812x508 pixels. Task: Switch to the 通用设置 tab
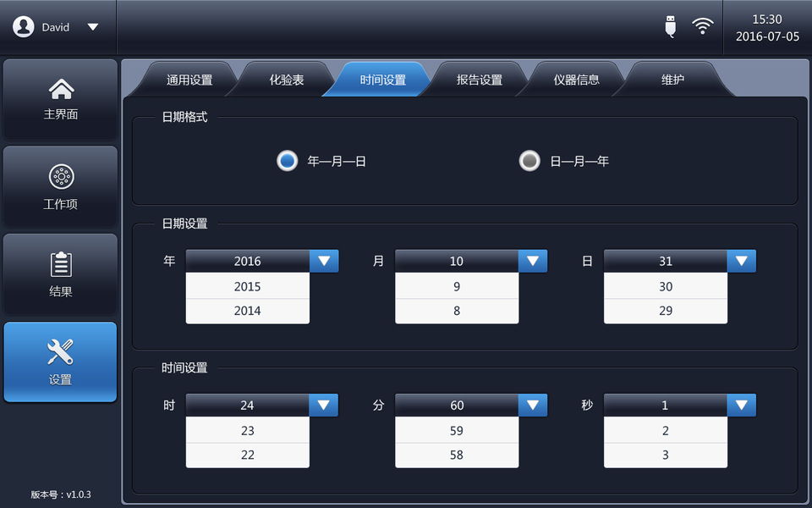[x=189, y=80]
